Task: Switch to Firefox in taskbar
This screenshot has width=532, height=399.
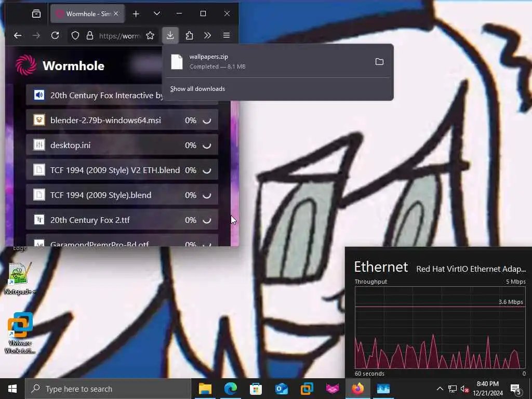Action: [357, 389]
